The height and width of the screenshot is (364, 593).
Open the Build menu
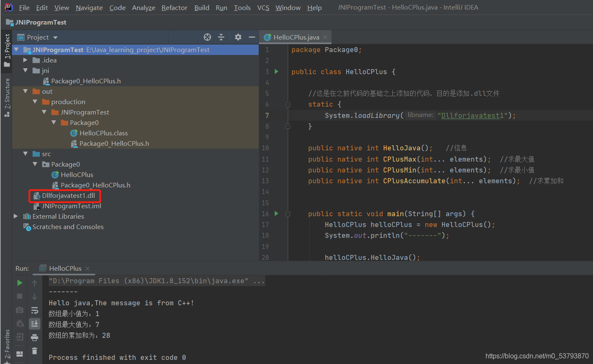(x=202, y=7)
